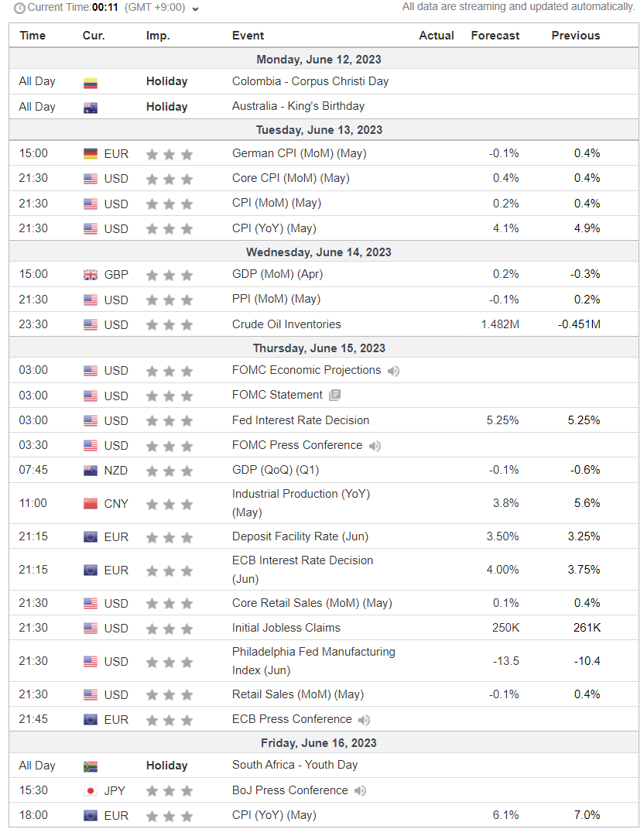Screen dimensions: 644x836
Task: Open ECB Interest Rate Decision (Jun) event
Action: 303,570
